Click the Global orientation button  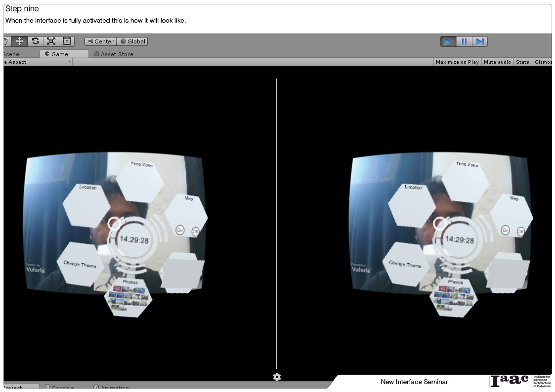[132, 41]
